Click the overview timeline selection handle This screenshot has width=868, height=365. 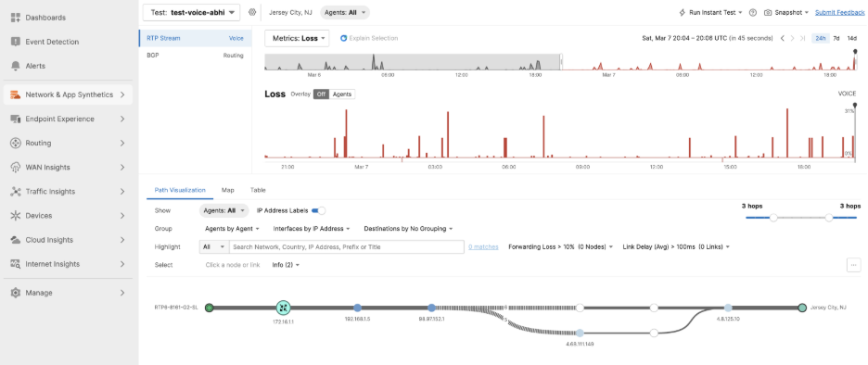click(x=562, y=61)
